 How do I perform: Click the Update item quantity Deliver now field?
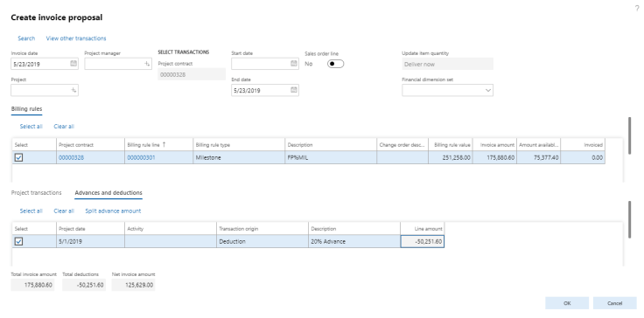click(447, 64)
